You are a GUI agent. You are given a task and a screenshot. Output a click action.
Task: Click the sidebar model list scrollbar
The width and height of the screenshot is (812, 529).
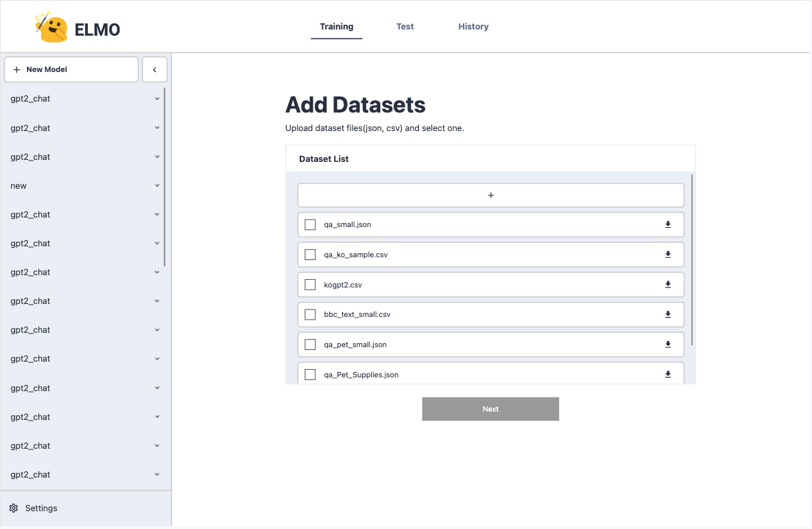click(x=165, y=177)
